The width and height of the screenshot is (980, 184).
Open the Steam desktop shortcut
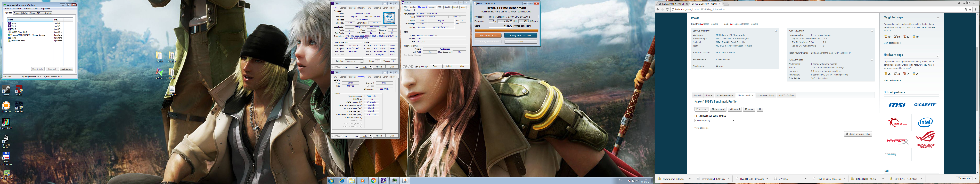click(x=6, y=90)
